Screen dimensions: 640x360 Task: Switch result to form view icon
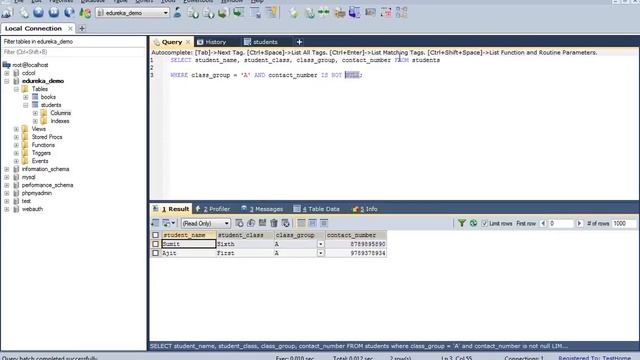coord(313,223)
